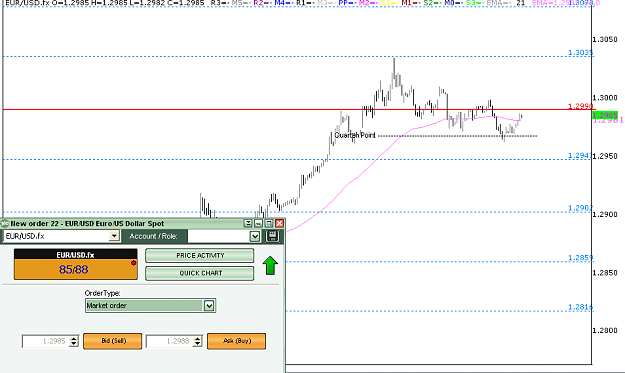The width and height of the screenshot is (625, 373).
Task: Close the New order 22 window
Action: point(279,224)
